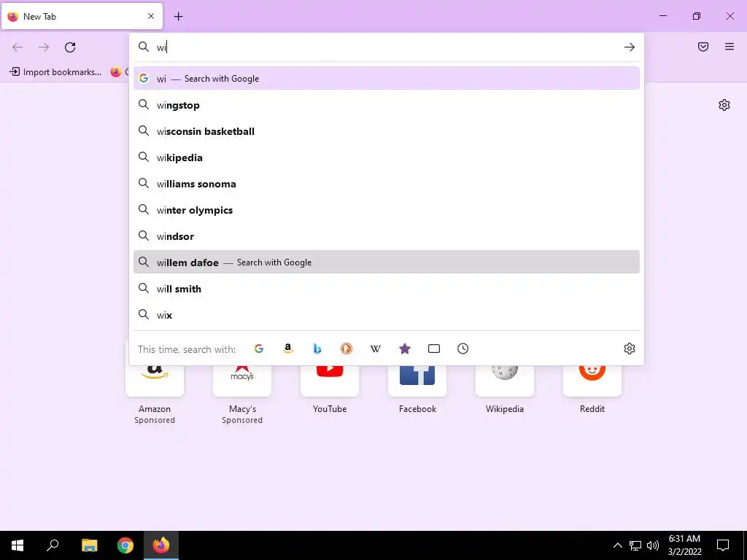Click Import bookmarks in bookmarks toolbar
The height and width of the screenshot is (560, 747).
tap(55, 72)
